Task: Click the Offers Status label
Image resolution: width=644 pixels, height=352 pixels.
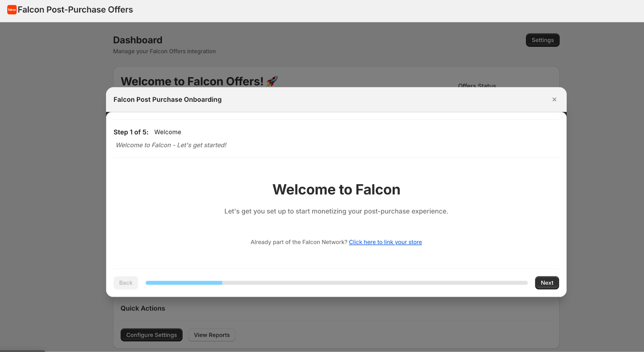Action: pyautogui.click(x=477, y=85)
